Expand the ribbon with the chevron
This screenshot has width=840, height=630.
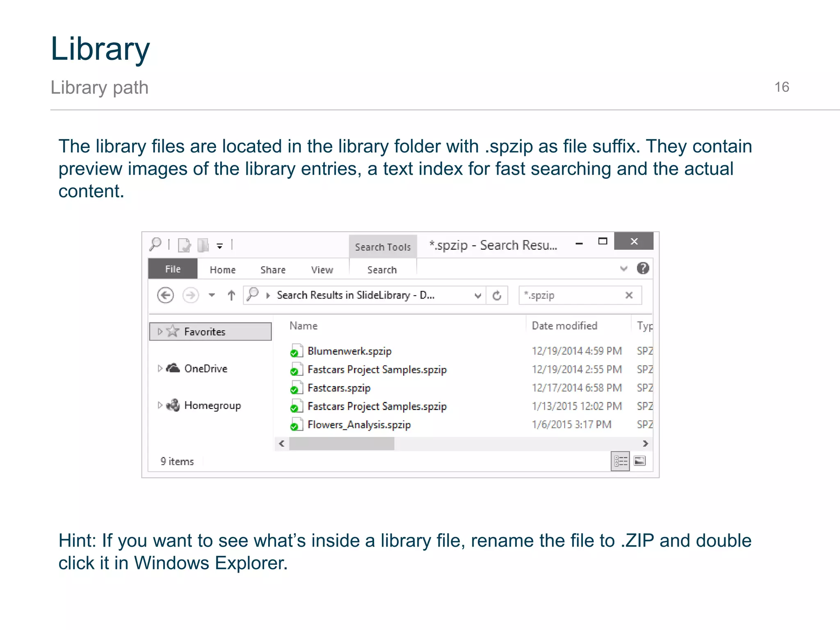click(x=624, y=269)
